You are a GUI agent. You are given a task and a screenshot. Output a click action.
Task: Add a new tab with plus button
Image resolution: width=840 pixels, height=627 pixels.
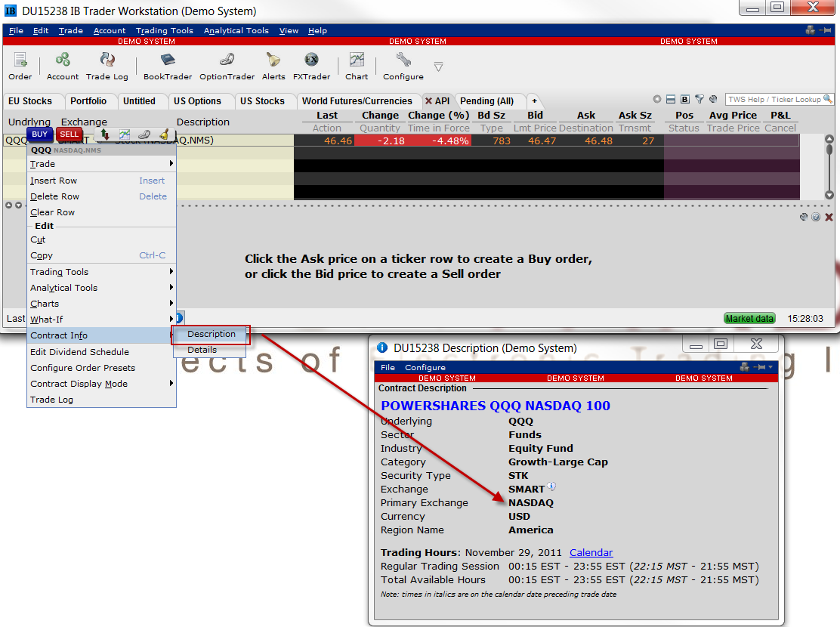point(534,100)
